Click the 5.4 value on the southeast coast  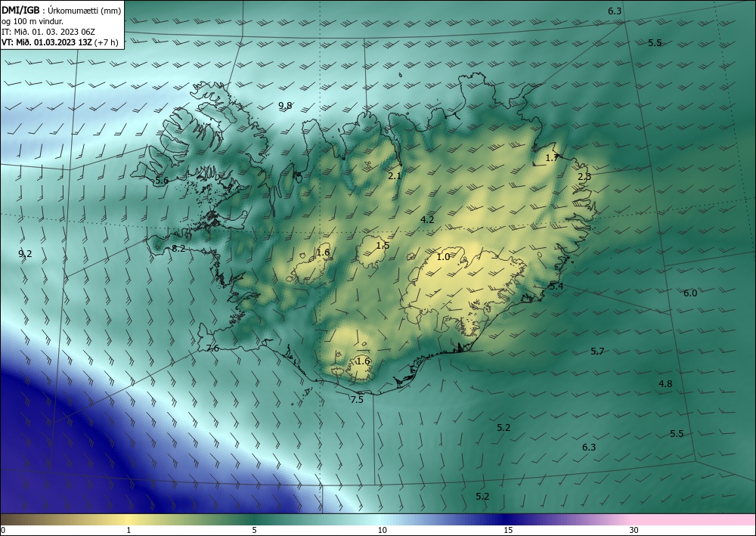pyautogui.click(x=556, y=287)
